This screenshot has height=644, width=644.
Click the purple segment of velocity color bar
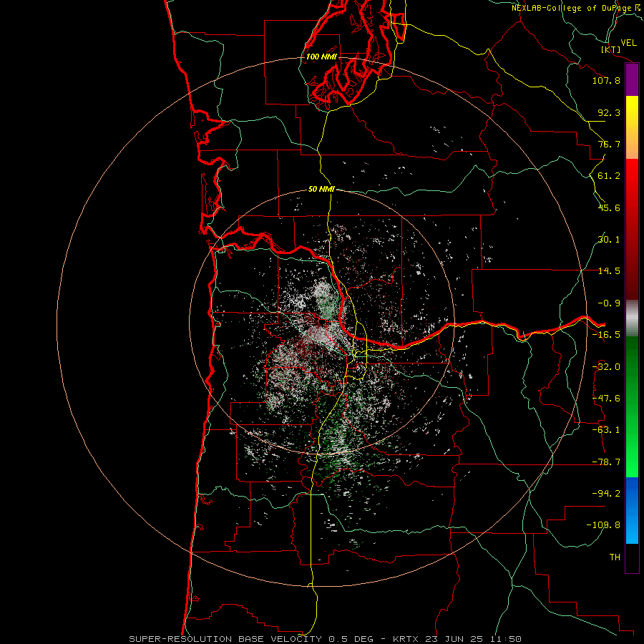[632, 80]
